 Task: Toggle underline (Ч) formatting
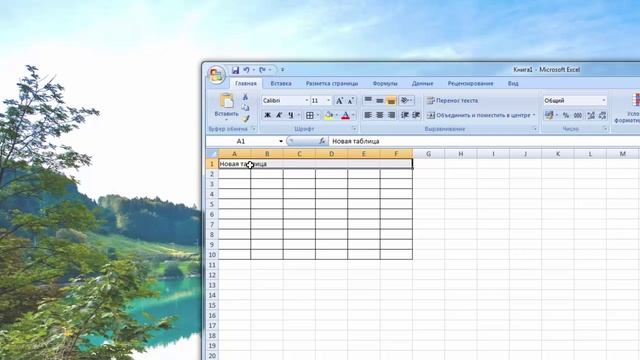(x=291, y=116)
